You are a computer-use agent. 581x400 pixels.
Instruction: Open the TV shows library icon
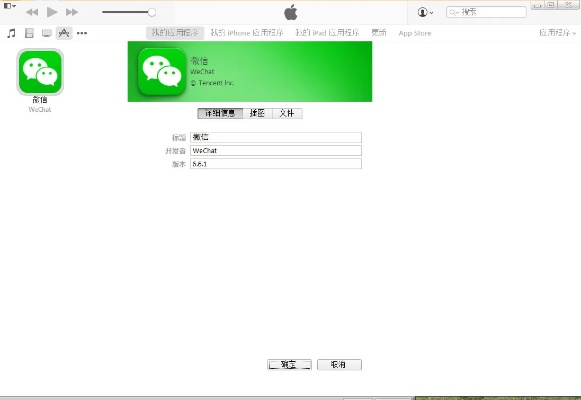pos(47,33)
